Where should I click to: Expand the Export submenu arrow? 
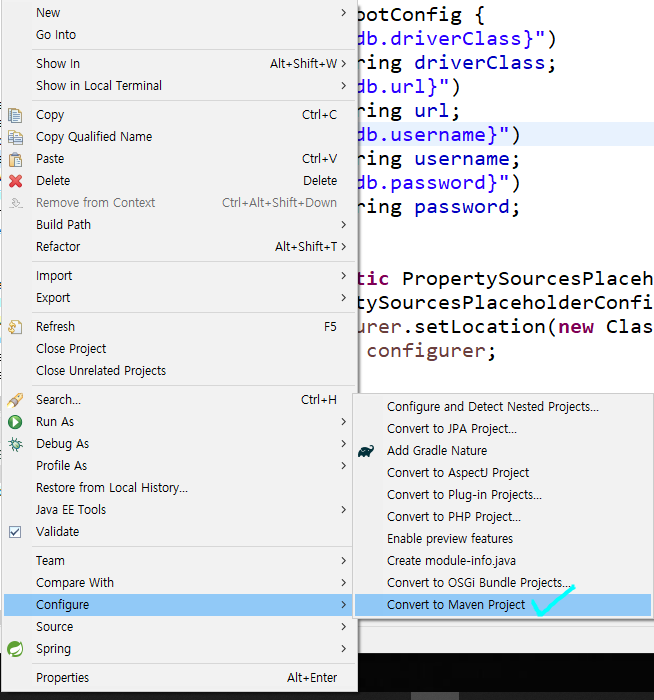point(343,298)
